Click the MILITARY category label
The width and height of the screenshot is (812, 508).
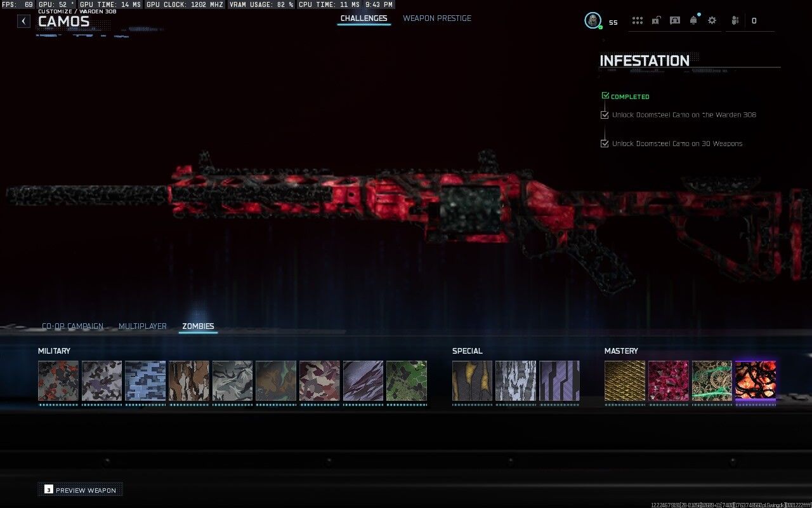tap(54, 351)
